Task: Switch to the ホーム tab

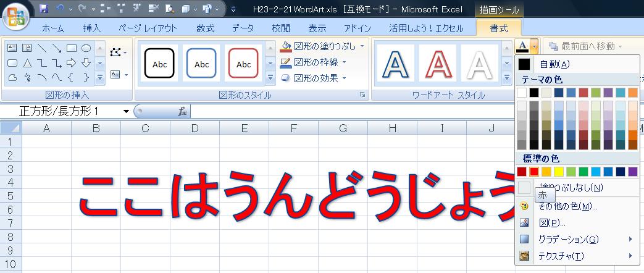Action: [53, 28]
